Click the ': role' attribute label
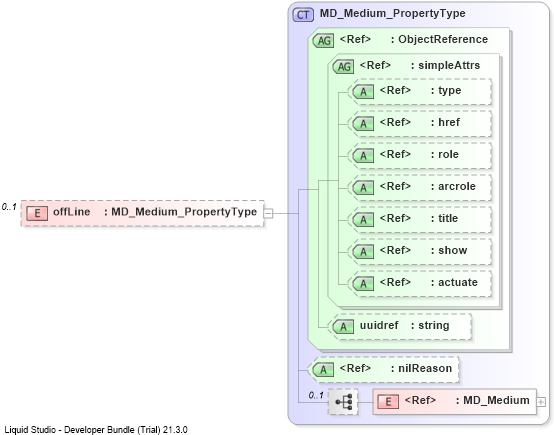554x435 pixels. (x=444, y=154)
